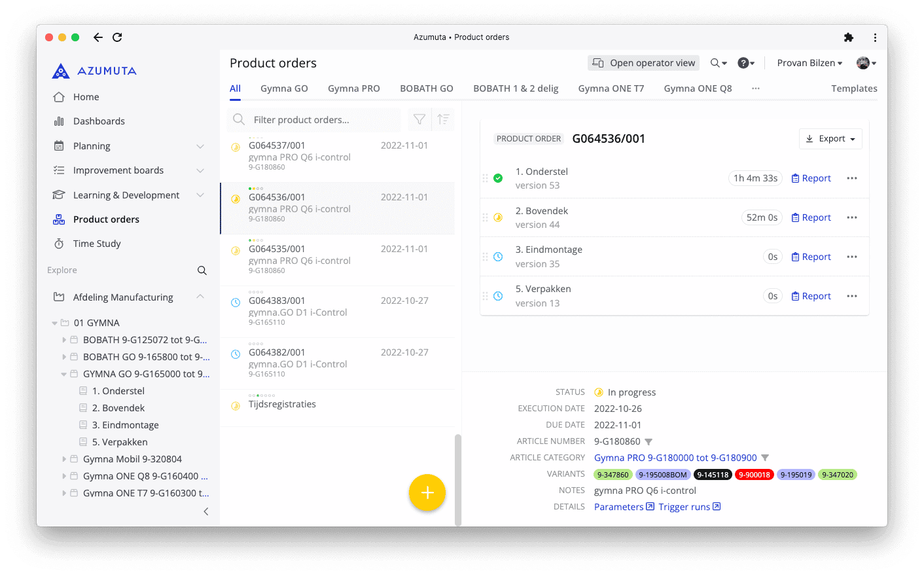This screenshot has width=924, height=575.
Task: Open the search icon in the top bar
Action: click(x=715, y=62)
